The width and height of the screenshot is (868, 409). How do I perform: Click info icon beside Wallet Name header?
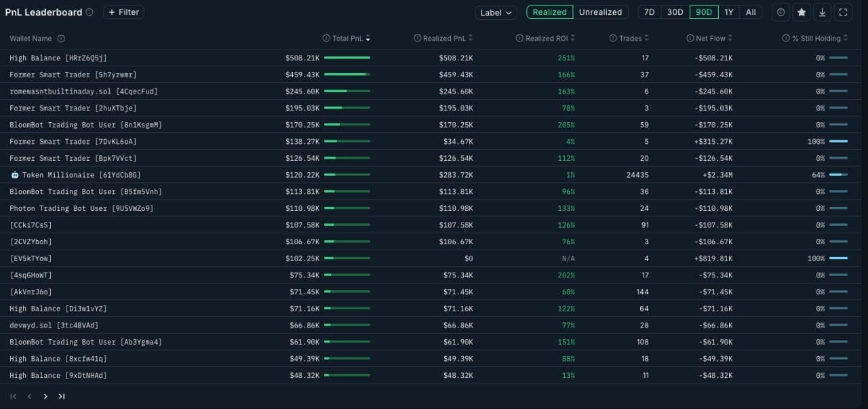tap(62, 39)
